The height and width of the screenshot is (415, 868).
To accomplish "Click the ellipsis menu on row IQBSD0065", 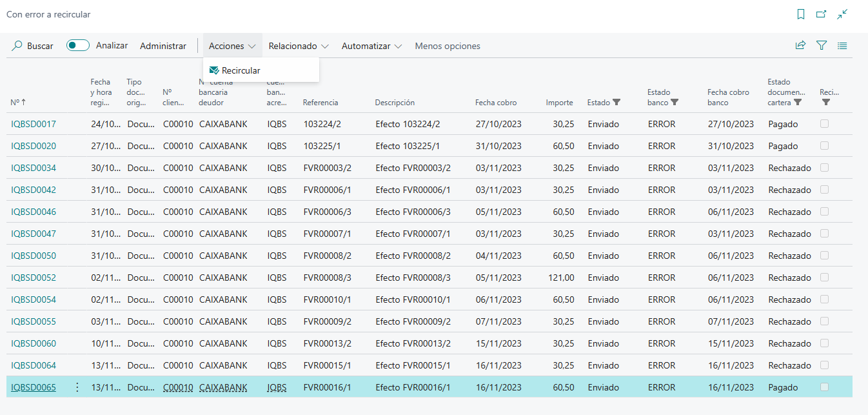I will pos(77,387).
